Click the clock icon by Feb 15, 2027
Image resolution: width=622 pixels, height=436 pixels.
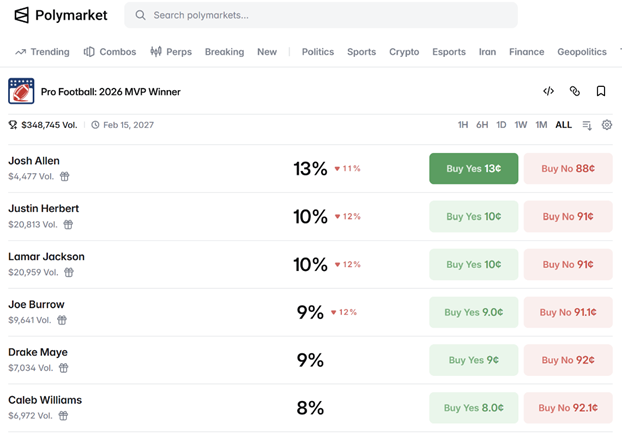click(x=95, y=125)
